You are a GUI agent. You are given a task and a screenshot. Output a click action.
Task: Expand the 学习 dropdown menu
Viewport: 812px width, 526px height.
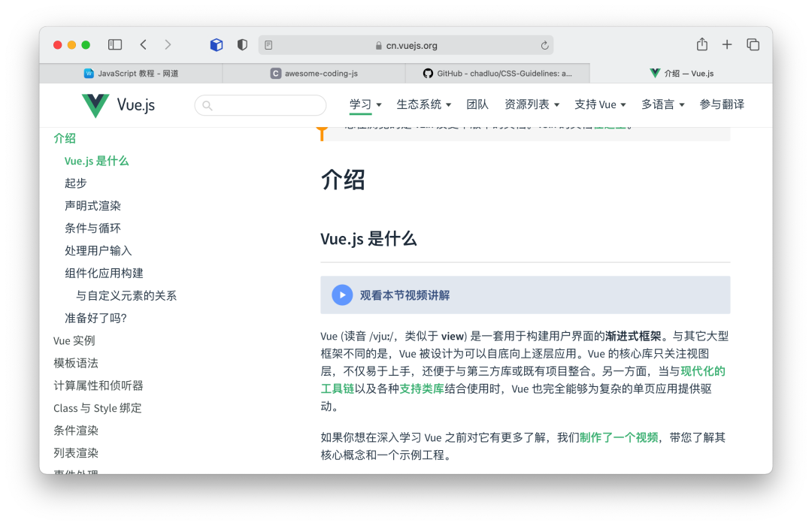click(365, 104)
